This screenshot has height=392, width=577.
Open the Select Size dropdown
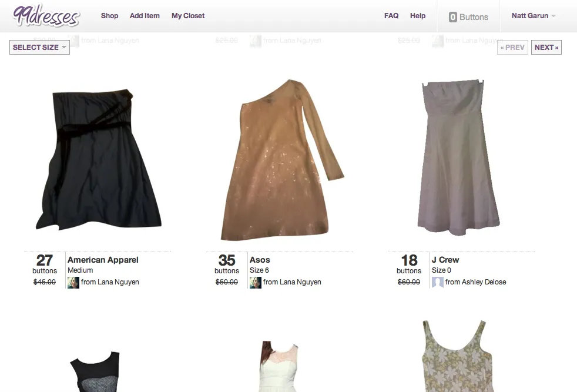[x=39, y=47]
